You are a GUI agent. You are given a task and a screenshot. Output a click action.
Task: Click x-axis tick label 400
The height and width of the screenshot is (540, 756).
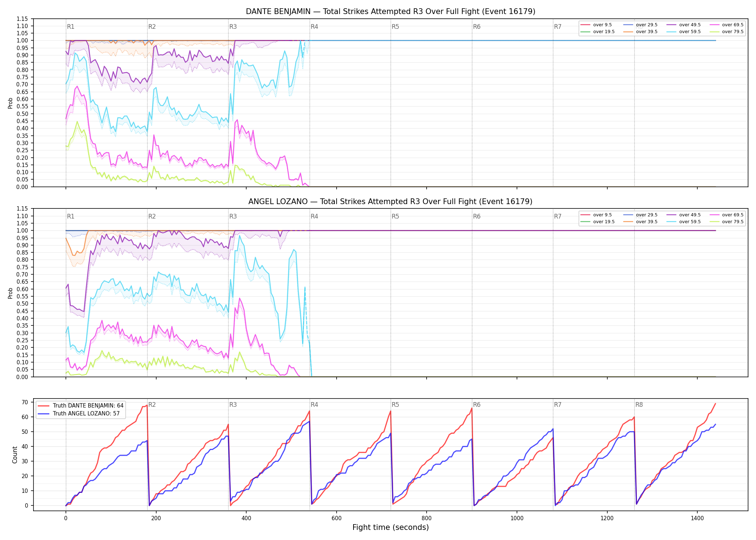click(246, 518)
